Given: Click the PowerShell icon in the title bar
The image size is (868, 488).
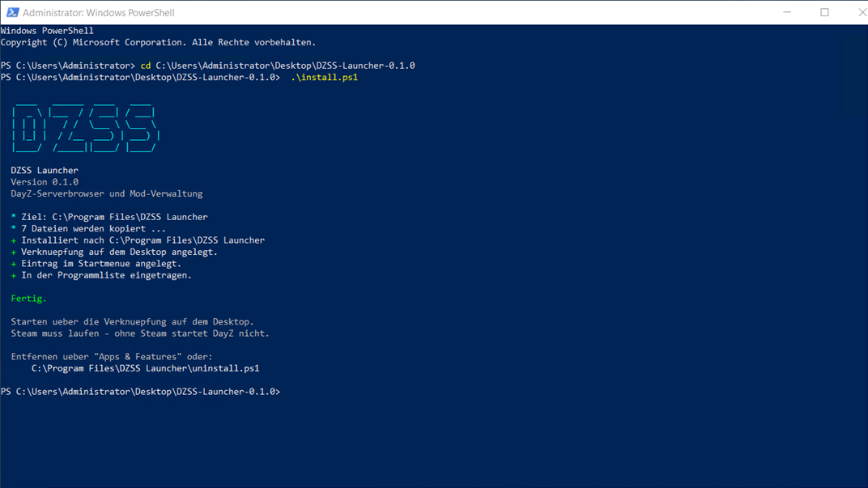Looking at the screenshot, I should coord(12,12).
